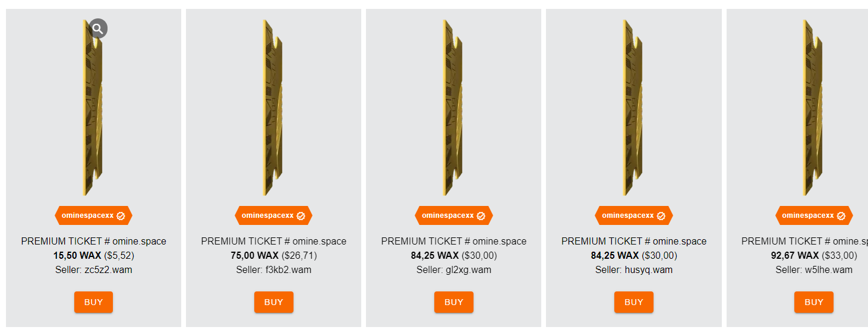Click the verified checkmark on zc5z2.wam listing badge
Viewport: 868px width, 330px height.
[121, 216]
